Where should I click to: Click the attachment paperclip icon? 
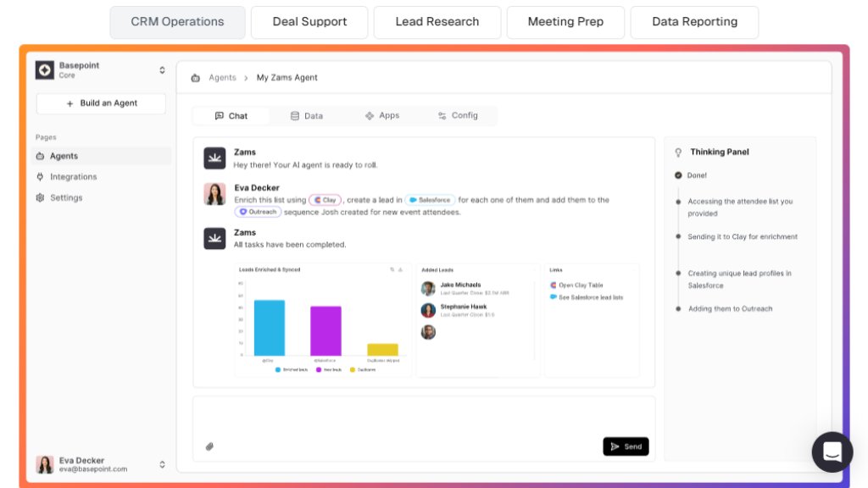tap(210, 446)
